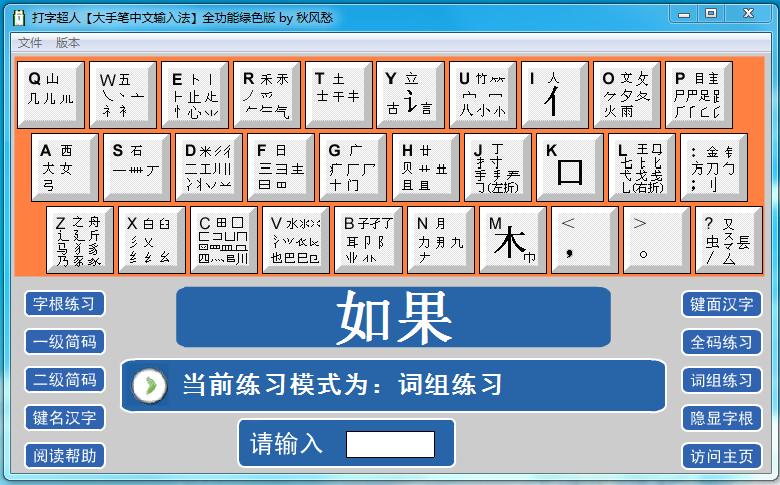Click the Q key with 山 radical

(51, 95)
